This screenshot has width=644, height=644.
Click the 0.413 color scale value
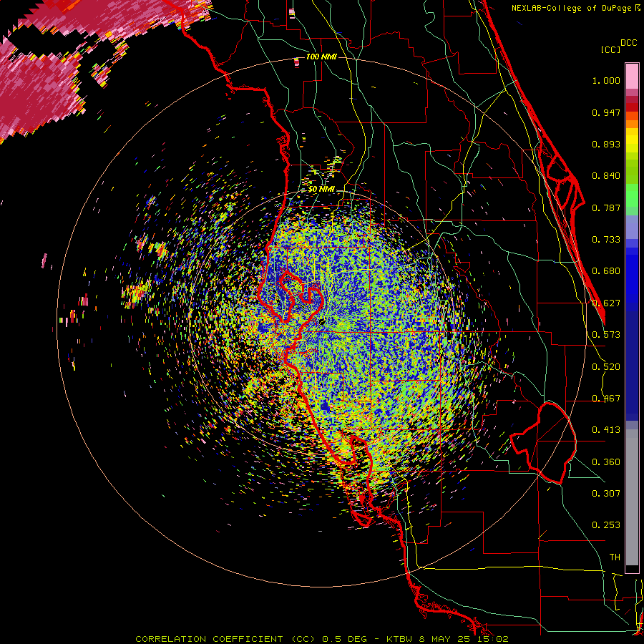[606, 430]
